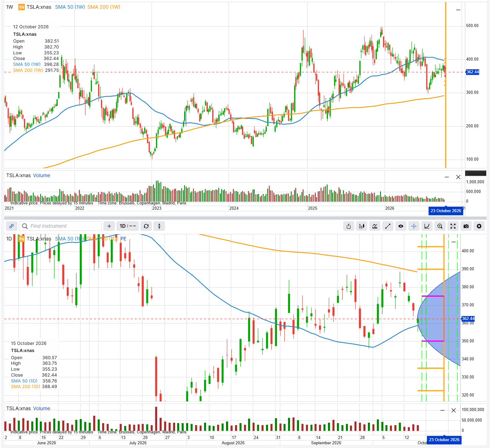The height and width of the screenshot is (448, 490).
Task: Toggle the crosshair cursor tool
Action: tap(414, 226)
